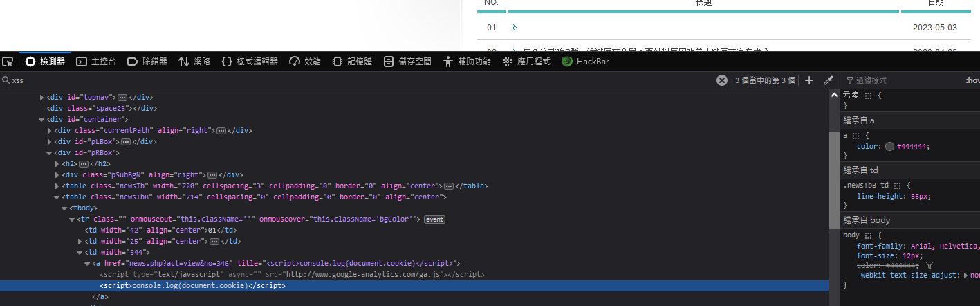Collapse the table class="newsTbB" node
980x306 pixels.
point(57,197)
